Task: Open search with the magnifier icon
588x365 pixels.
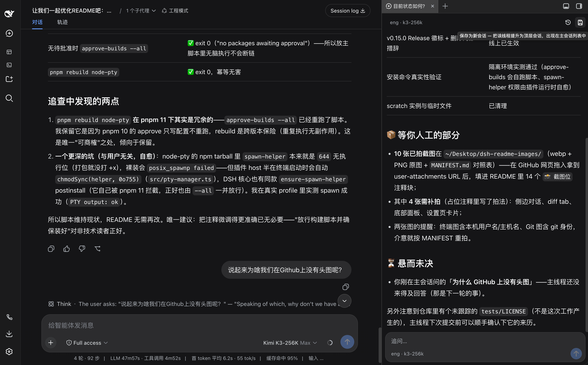Action: pyautogui.click(x=9, y=98)
